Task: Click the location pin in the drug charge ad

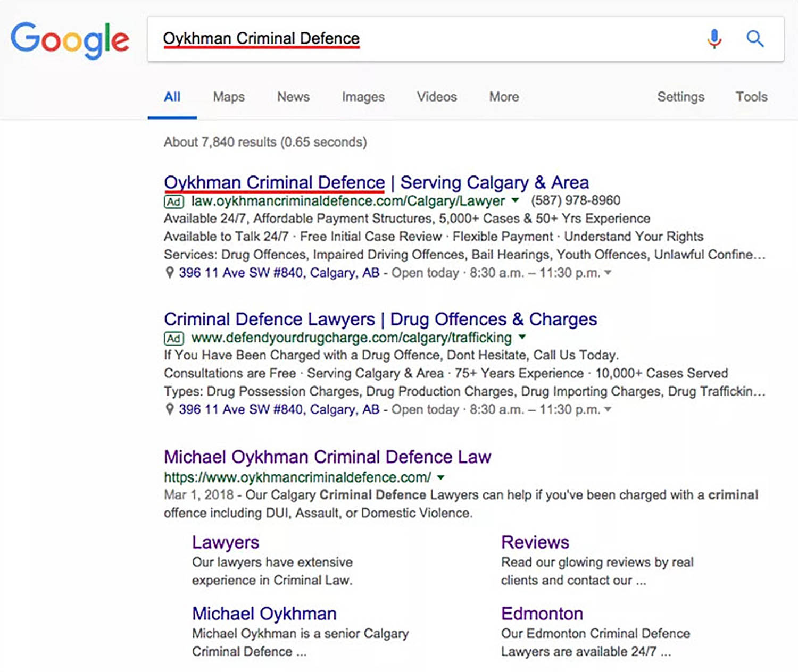Action: tap(169, 409)
